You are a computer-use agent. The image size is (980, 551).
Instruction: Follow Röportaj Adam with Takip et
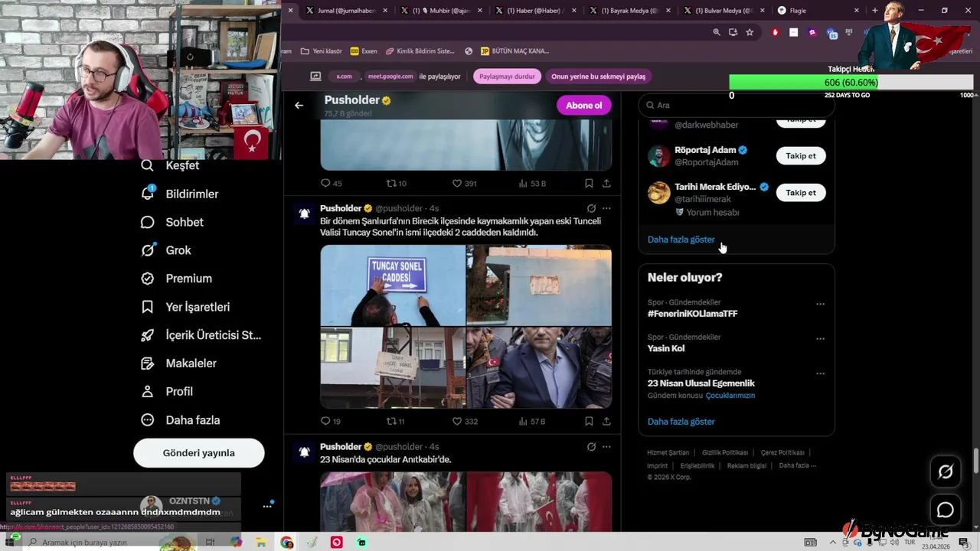[801, 155]
